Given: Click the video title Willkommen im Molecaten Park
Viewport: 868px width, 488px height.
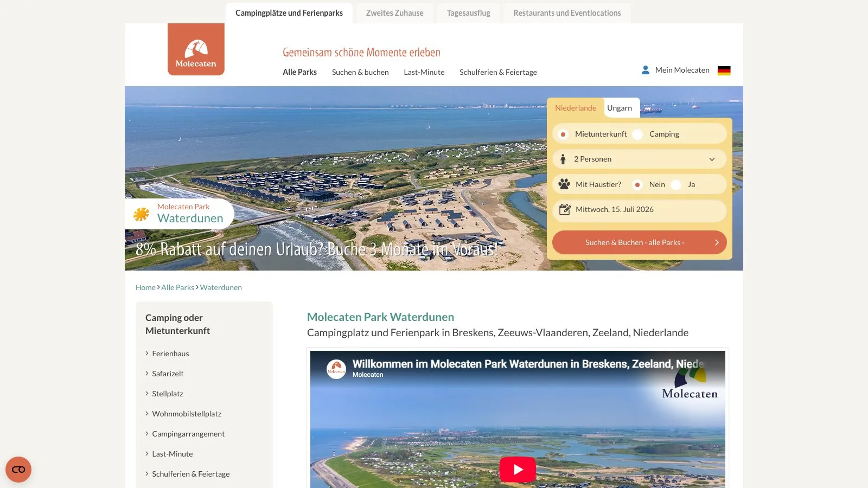Looking at the screenshot, I should pos(528,364).
